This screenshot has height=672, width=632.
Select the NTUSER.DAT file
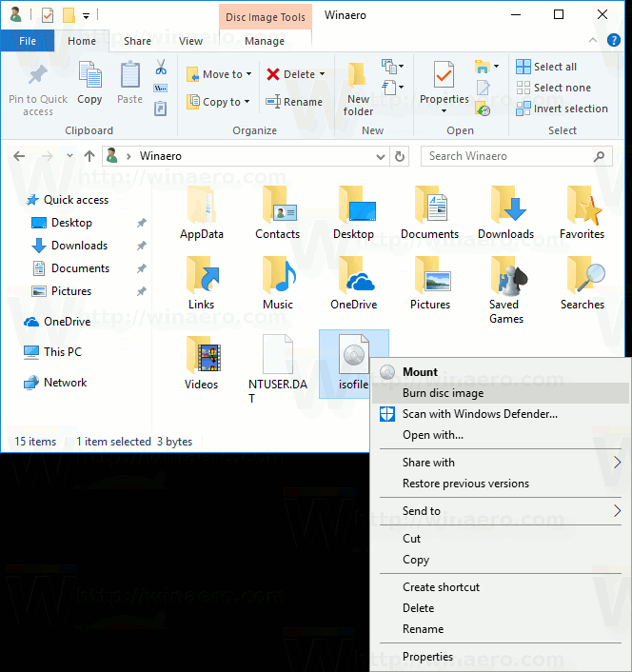278,369
